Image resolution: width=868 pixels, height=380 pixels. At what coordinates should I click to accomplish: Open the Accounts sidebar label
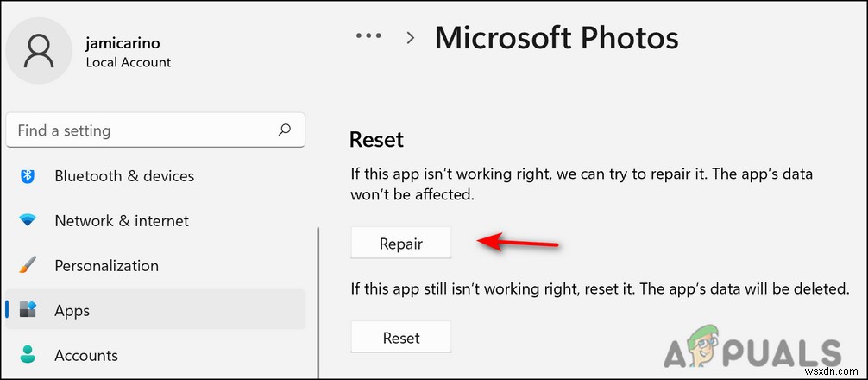(86, 355)
